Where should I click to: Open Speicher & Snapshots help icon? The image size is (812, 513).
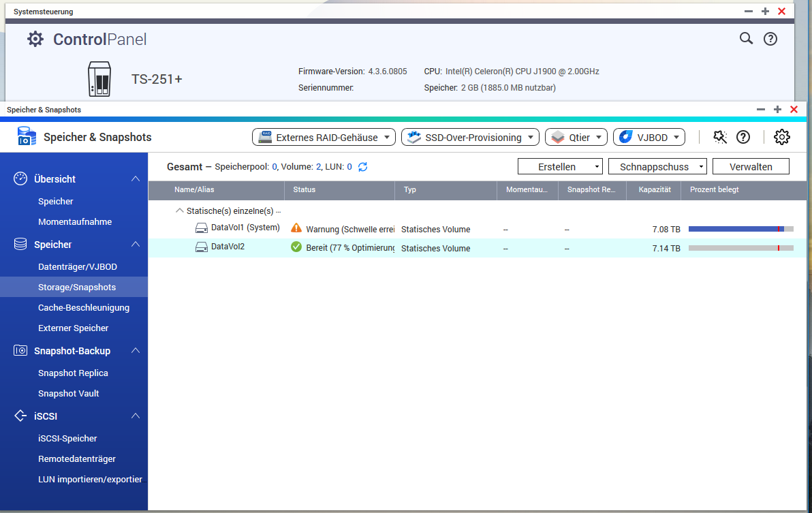click(x=743, y=137)
